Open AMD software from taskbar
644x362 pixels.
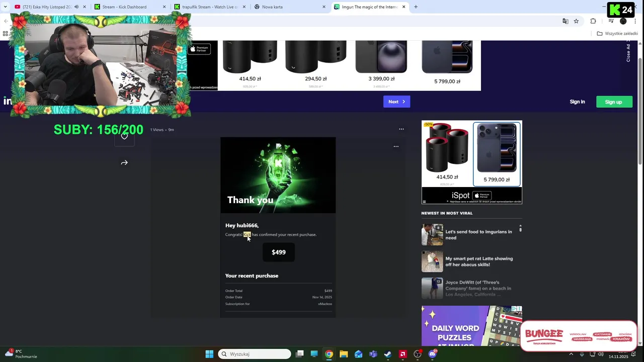pos(403,354)
